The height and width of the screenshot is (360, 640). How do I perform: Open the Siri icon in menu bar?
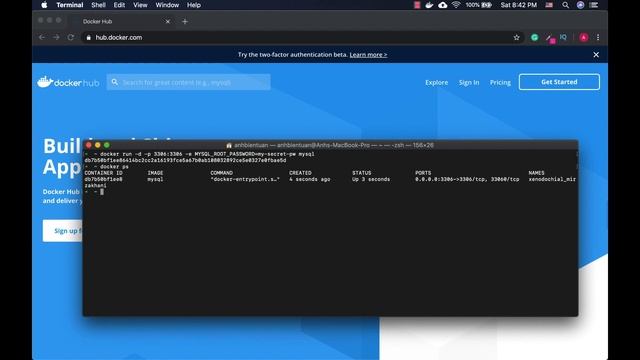[x=580, y=5]
